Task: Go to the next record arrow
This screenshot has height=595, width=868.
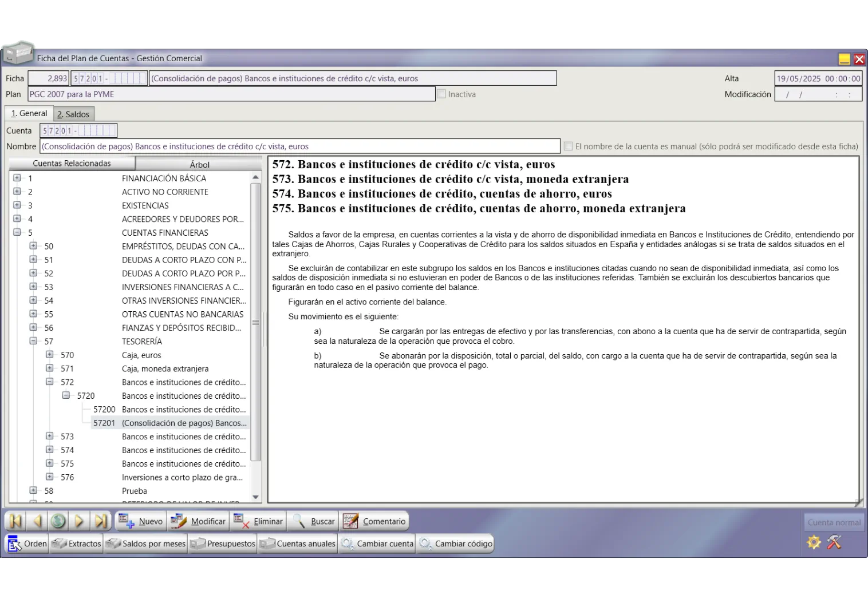Action: click(x=80, y=521)
